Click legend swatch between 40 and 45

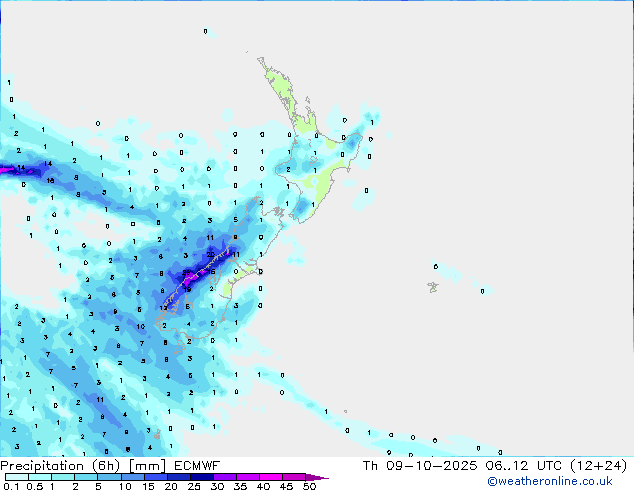(271, 477)
